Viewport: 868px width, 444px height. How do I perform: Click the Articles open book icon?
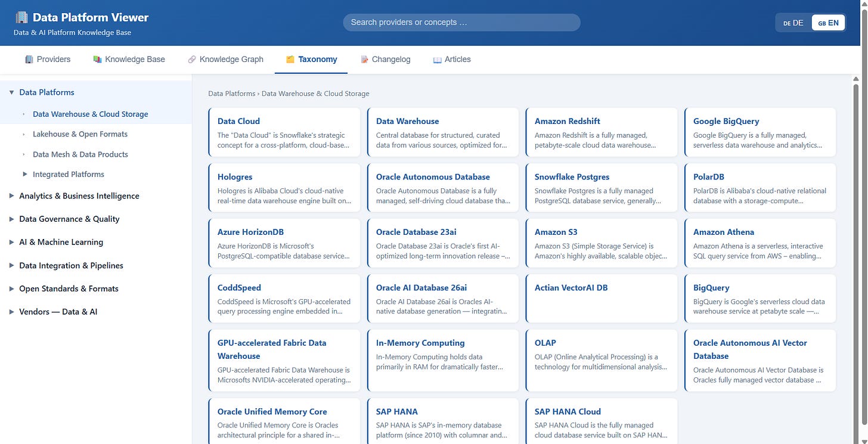coord(437,60)
